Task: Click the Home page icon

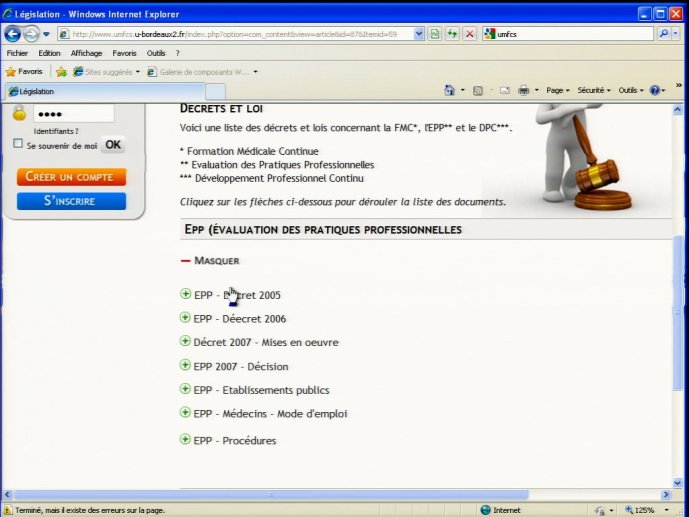Action: coord(449,90)
